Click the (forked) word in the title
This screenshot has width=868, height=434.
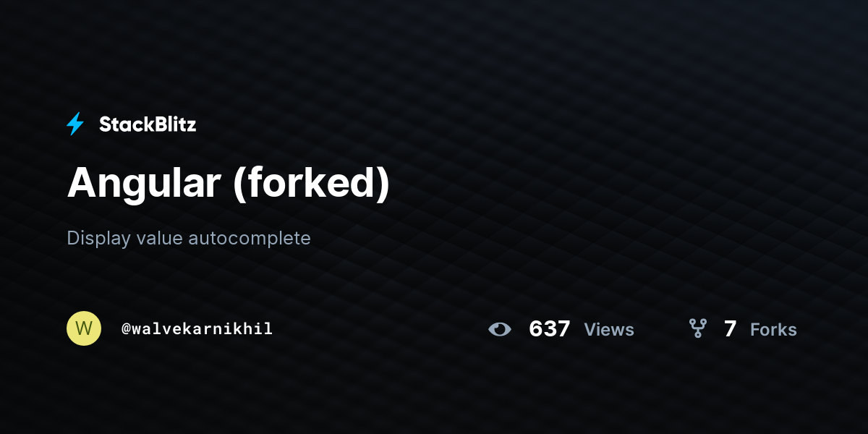click(312, 184)
